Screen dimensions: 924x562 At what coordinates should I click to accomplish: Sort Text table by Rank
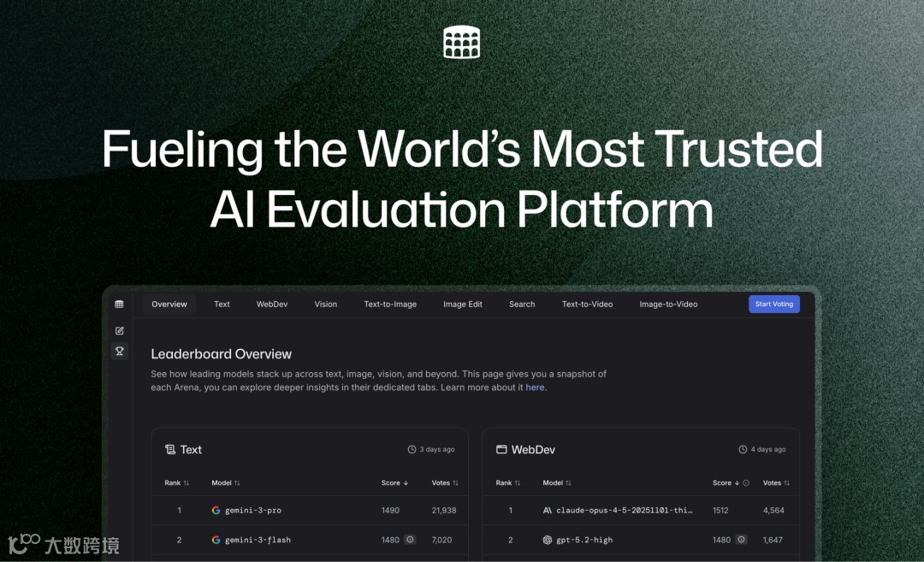177,483
